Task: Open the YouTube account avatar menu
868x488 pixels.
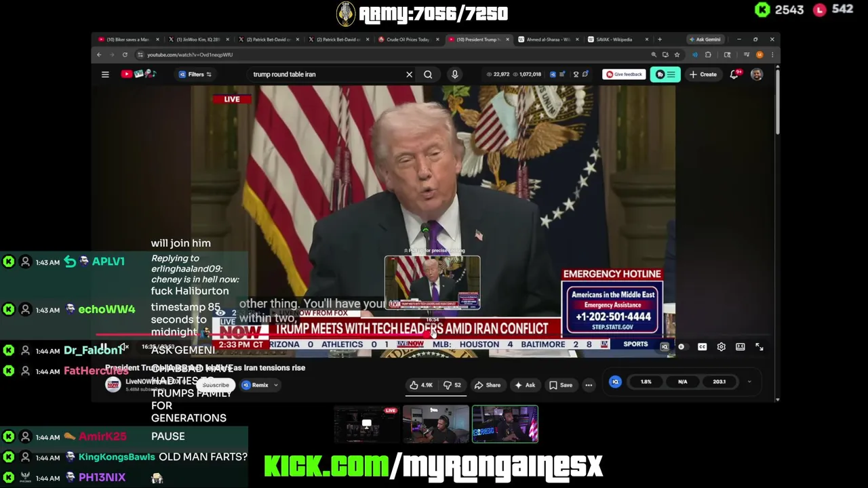Action: (x=757, y=75)
